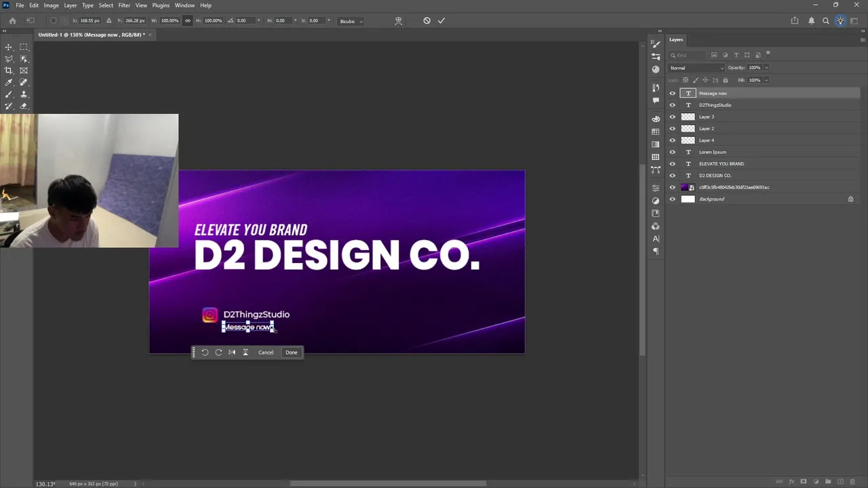Click flip horizontal in contextual task bar
Image resolution: width=868 pixels, height=488 pixels.
click(232, 352)
